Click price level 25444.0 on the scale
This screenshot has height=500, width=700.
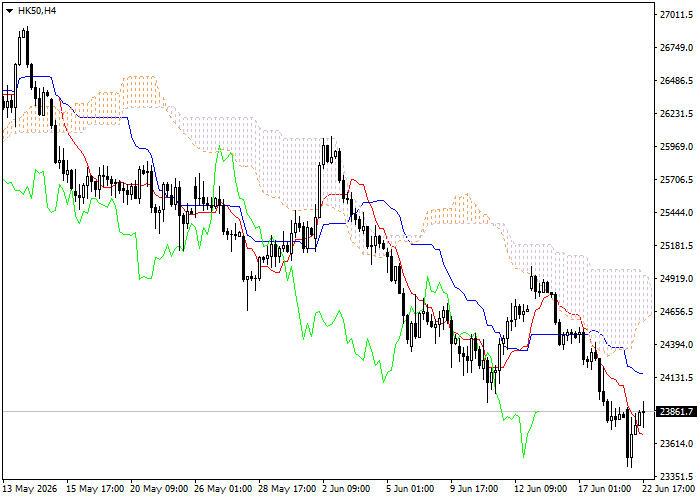click(676, 212)
